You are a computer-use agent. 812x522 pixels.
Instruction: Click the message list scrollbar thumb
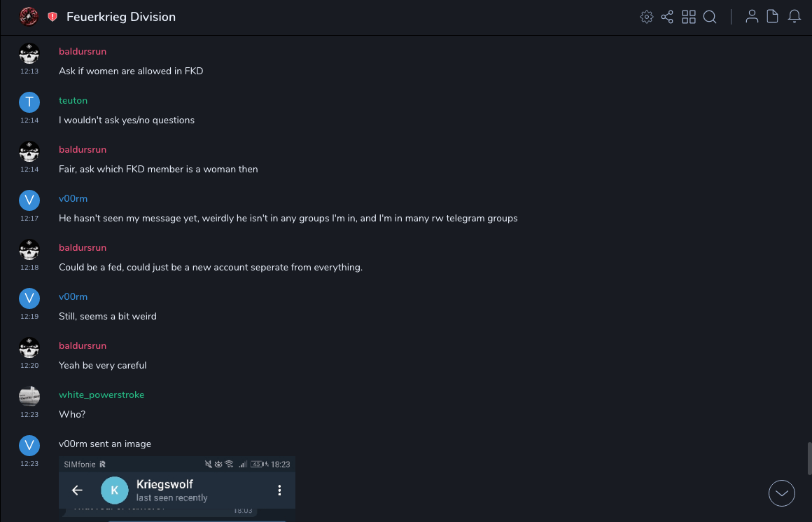click(808, 459)
